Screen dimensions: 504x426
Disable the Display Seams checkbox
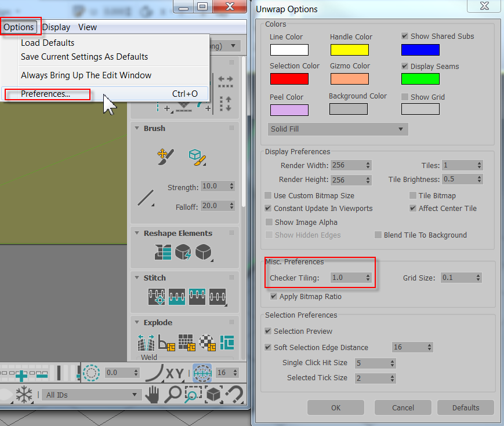(x=405, y=67)
